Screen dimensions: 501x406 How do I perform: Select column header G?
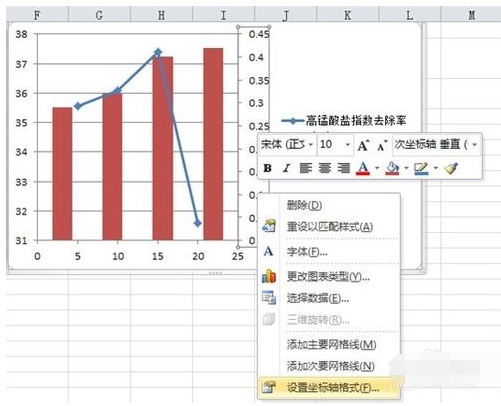(x=99, y=15)
